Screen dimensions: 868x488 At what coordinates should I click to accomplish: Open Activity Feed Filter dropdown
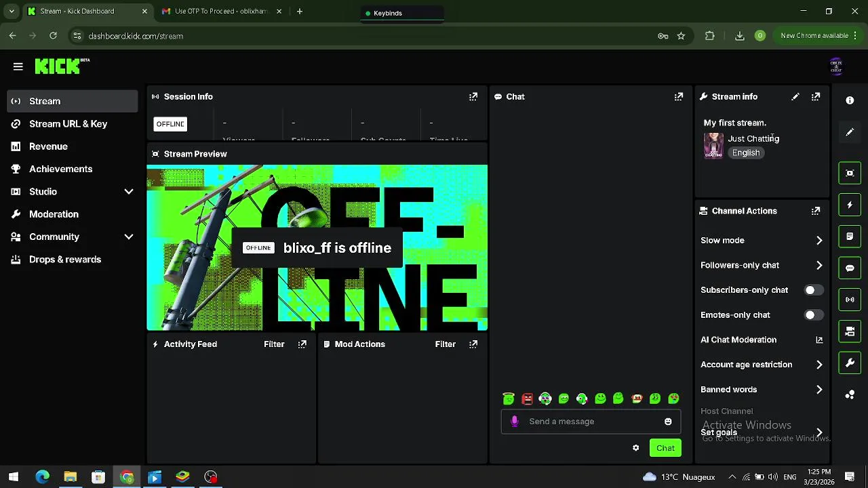(x=274, y=344)
